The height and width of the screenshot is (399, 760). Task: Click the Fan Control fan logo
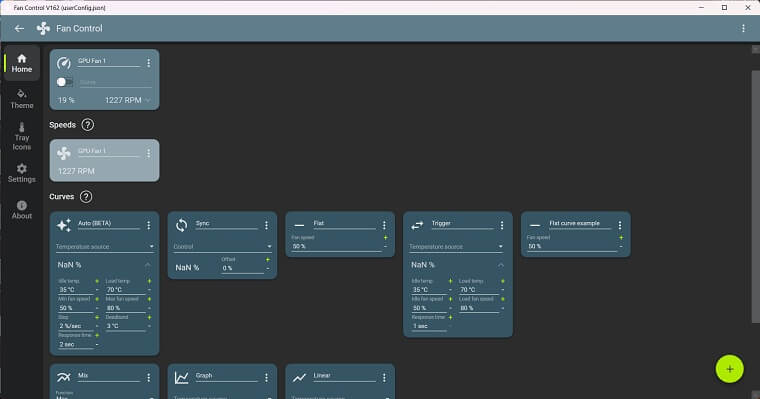pyautogui.click(x=43, y=29)
